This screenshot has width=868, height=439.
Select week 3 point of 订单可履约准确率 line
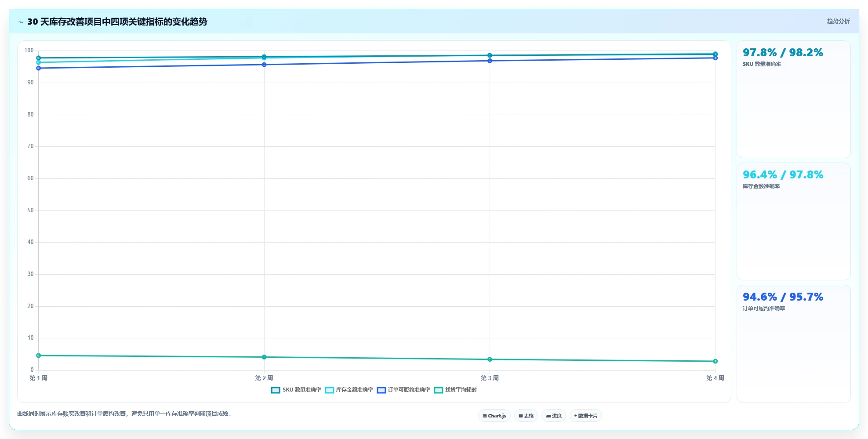[x=490, y=61]
